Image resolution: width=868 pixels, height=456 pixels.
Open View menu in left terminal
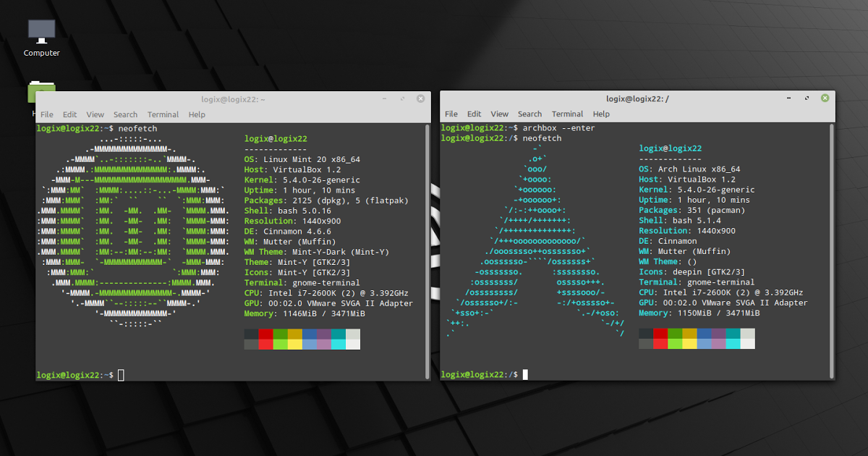(95, 114)
